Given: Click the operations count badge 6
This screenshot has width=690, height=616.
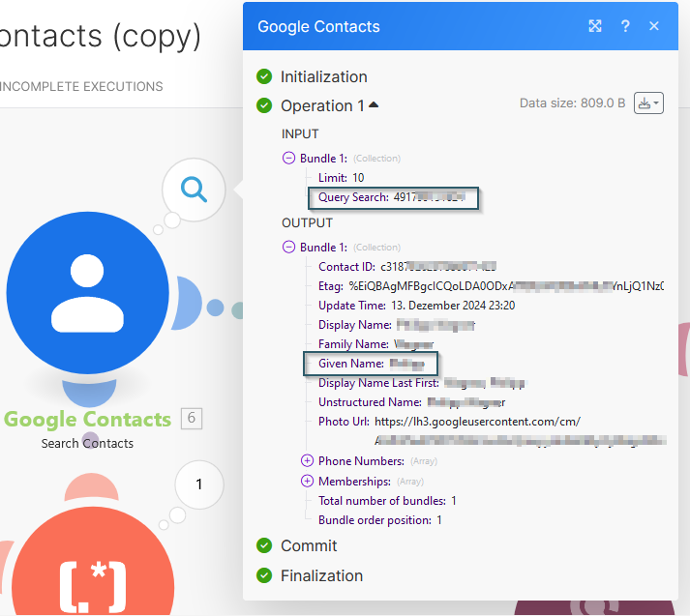Looking at the screenshot, I should (192, 419).
